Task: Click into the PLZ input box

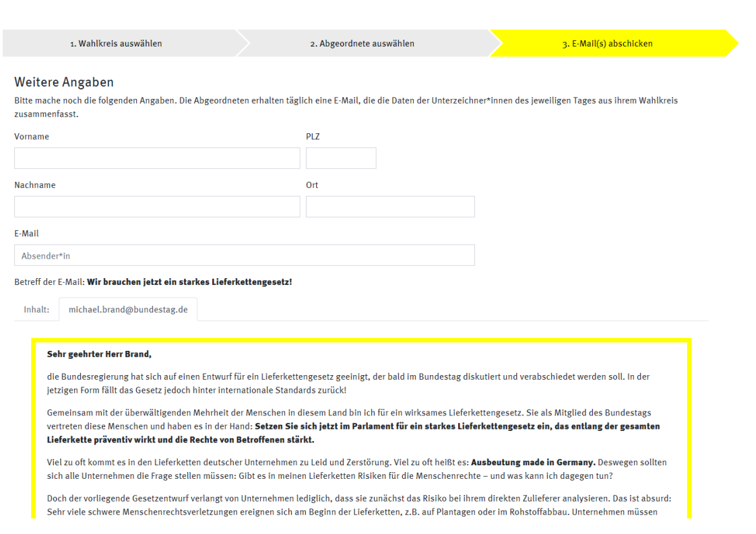Action: click(341, 158)
